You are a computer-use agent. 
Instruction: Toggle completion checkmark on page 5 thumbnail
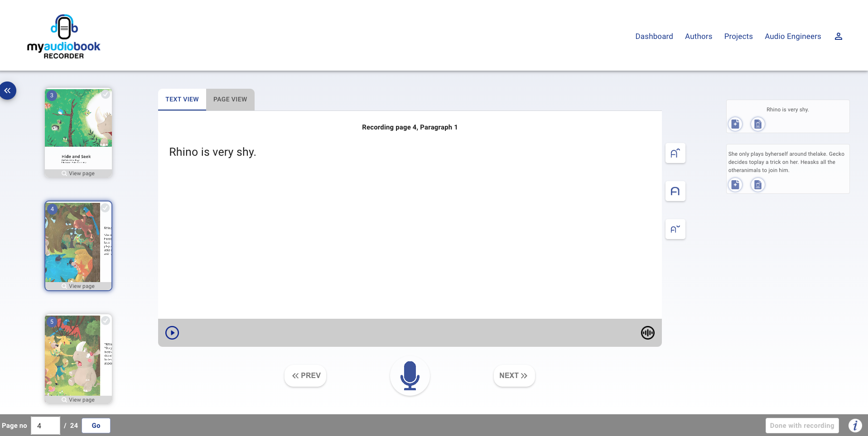pos(106,321)
